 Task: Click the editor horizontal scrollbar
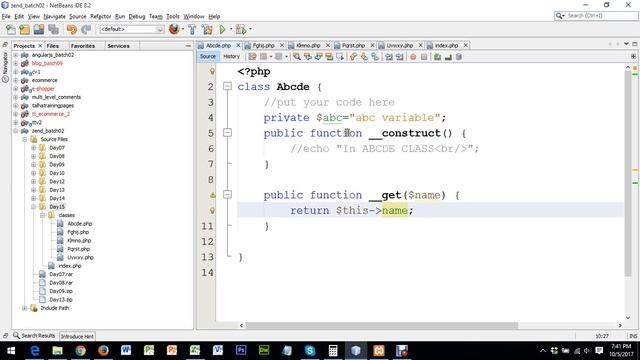[382, 325]
